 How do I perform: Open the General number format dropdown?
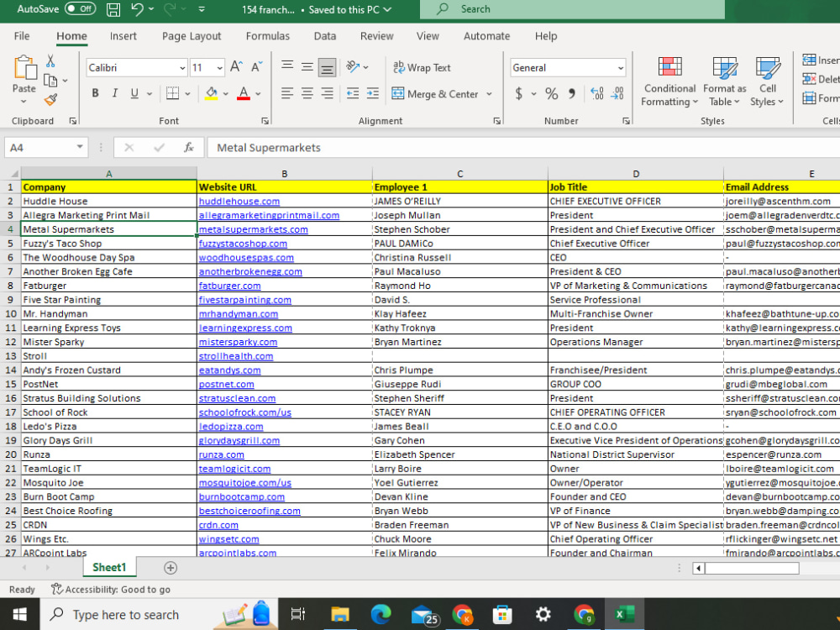[621, 68]
